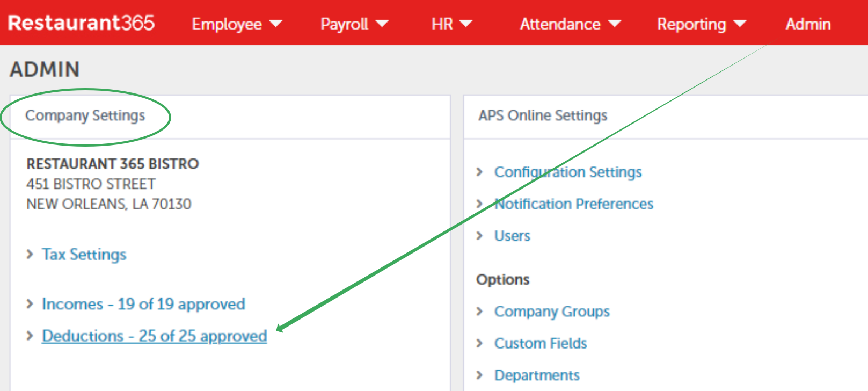Open Incomes - 19 of 19 approved
Viewport: 868px width, 391px height.
[143, 304]
